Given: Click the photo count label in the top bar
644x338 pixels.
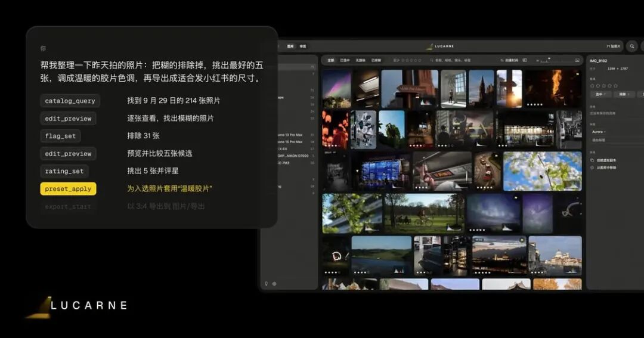Looking at the screenshot, I should (613, 46).
